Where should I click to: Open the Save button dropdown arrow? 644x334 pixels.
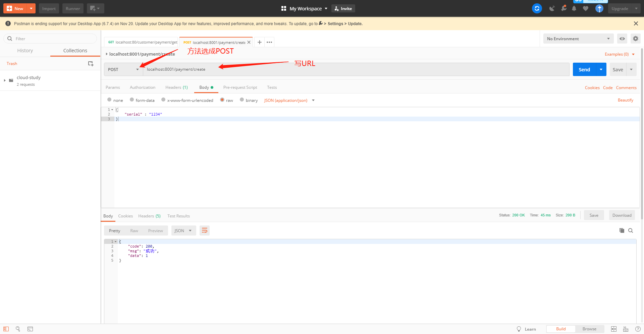[x=631, y=69]
